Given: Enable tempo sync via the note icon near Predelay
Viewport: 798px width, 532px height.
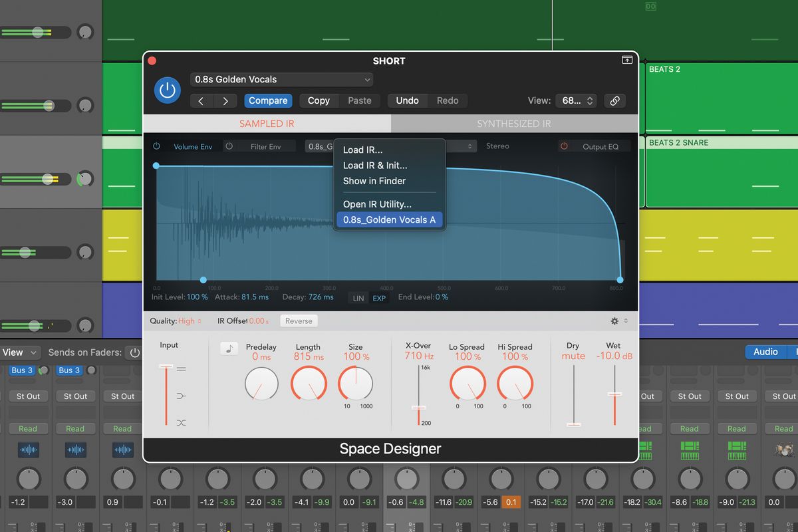Looking at the screenshot, I should pos(229,348).
